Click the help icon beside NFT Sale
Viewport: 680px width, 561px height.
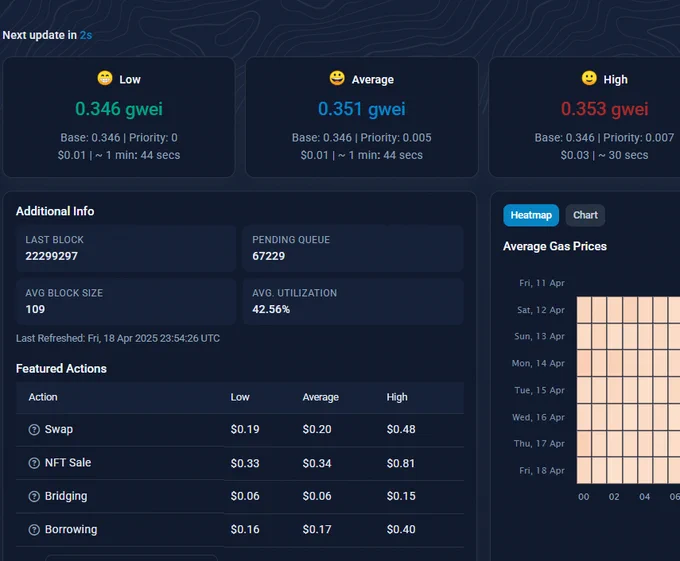pos(34,463)
